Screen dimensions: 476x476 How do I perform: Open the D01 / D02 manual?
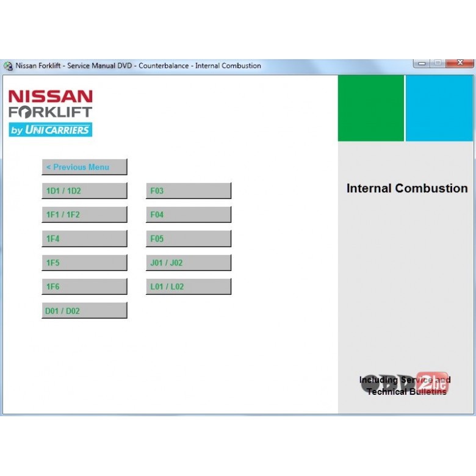pos(84,311)
